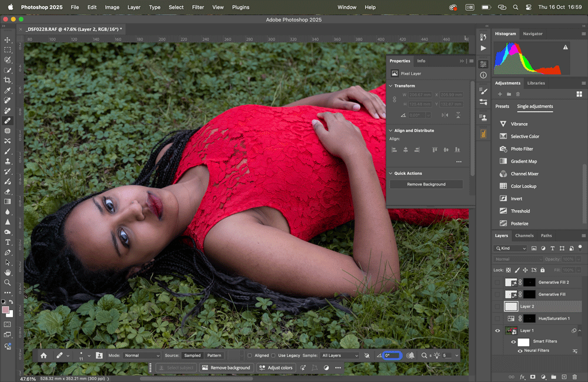Select the Move tool

coord(8,39)
